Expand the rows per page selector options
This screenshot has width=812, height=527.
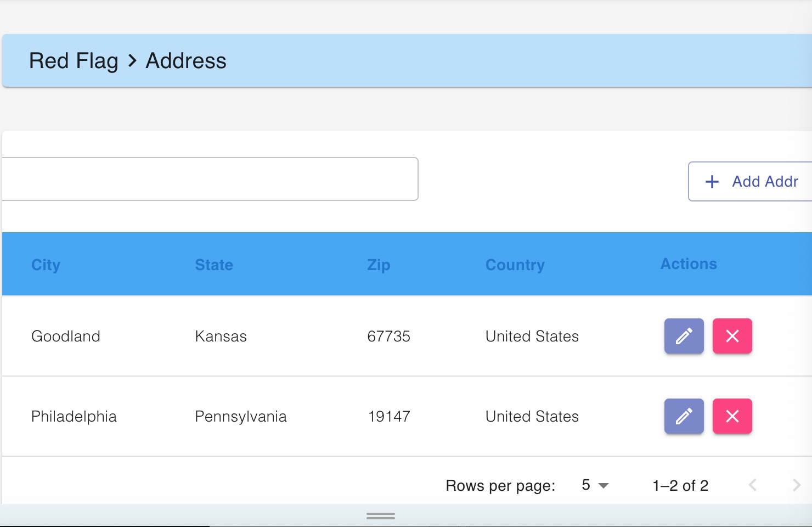(594, 485)
